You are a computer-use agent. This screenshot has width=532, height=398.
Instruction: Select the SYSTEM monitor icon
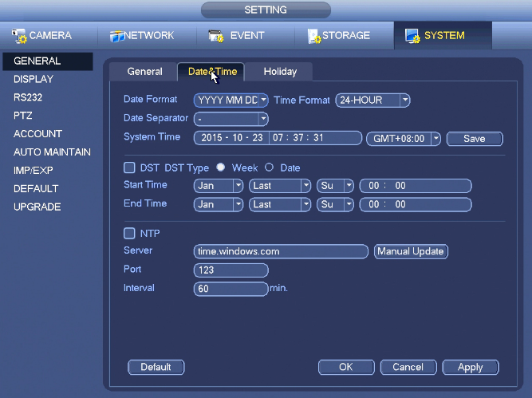pos(412,36)
